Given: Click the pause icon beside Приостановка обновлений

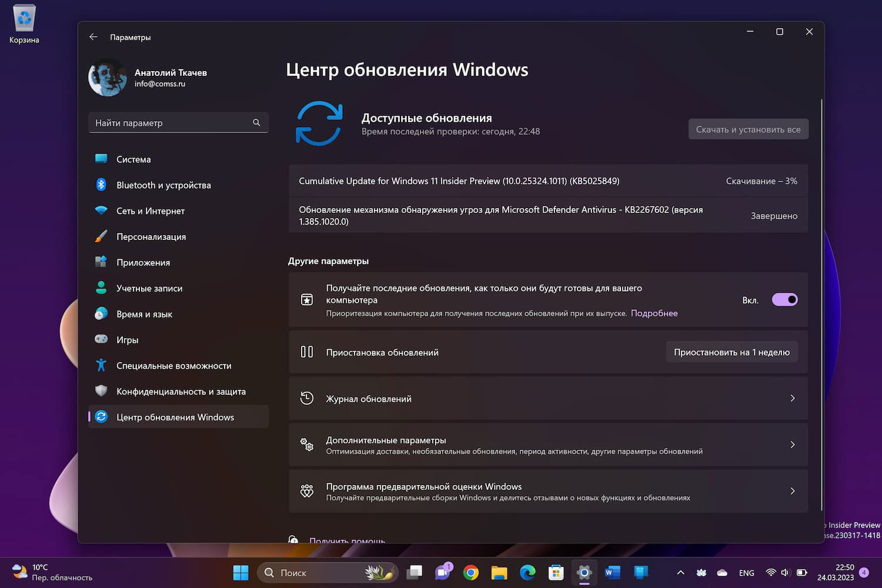Looking at the screenshot, I should pos(307,352).
